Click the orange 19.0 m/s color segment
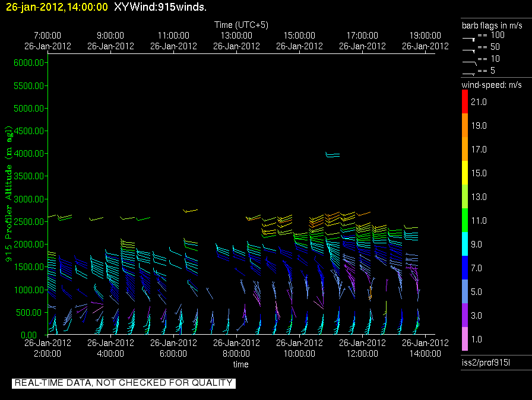532x400 pixels. tap(465, 125)
